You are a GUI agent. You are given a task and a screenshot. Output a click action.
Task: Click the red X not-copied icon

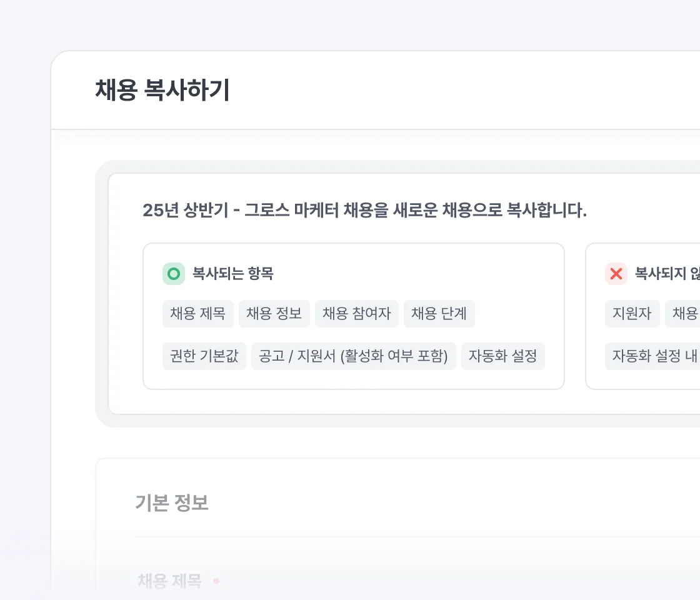pyautogui.click(x=616, y=274)
